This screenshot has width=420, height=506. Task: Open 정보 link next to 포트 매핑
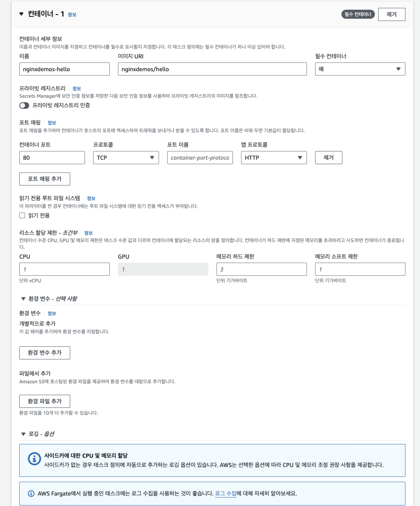(52, 123)
